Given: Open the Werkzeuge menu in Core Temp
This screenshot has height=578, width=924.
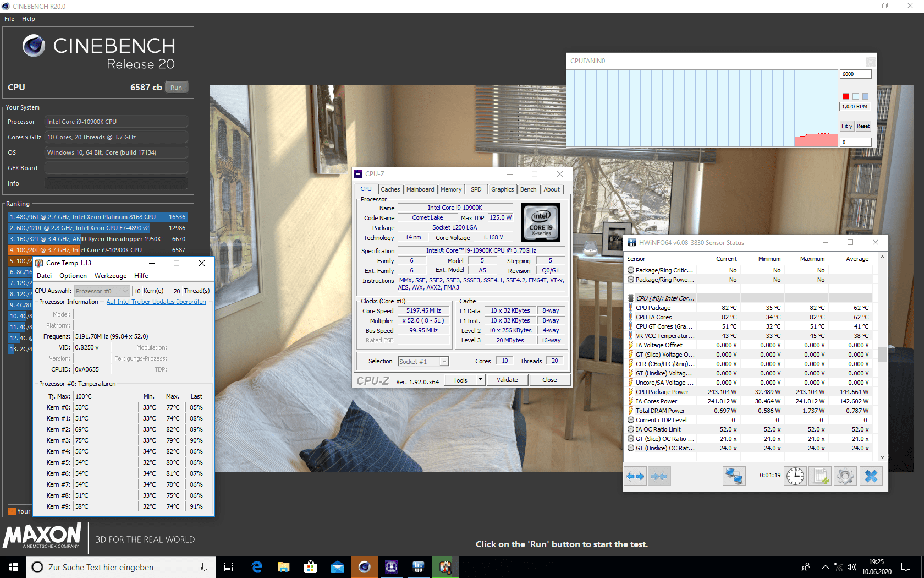Looking at the screenshot, I should point(111,276).
